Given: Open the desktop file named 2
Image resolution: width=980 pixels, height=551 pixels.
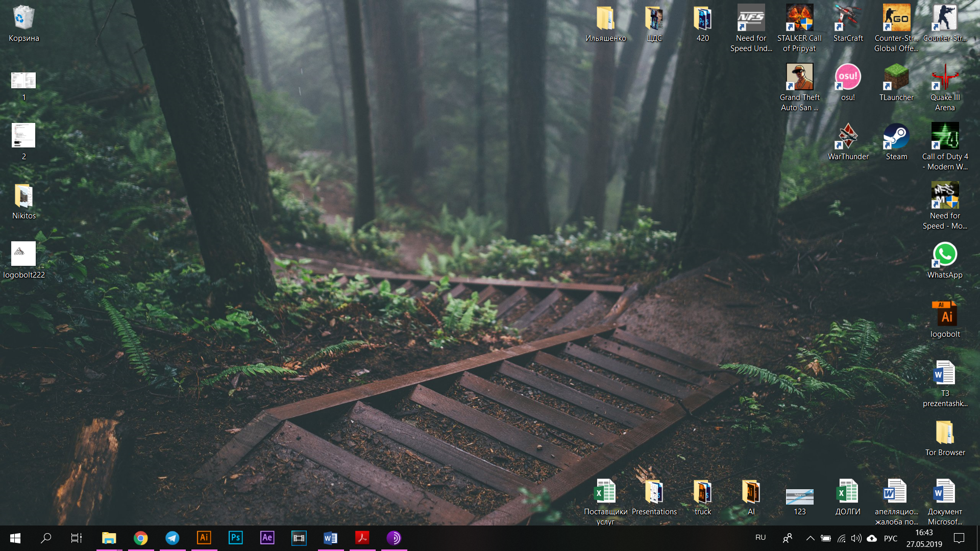Looking at the screenshot, I should tap(23, 142).
